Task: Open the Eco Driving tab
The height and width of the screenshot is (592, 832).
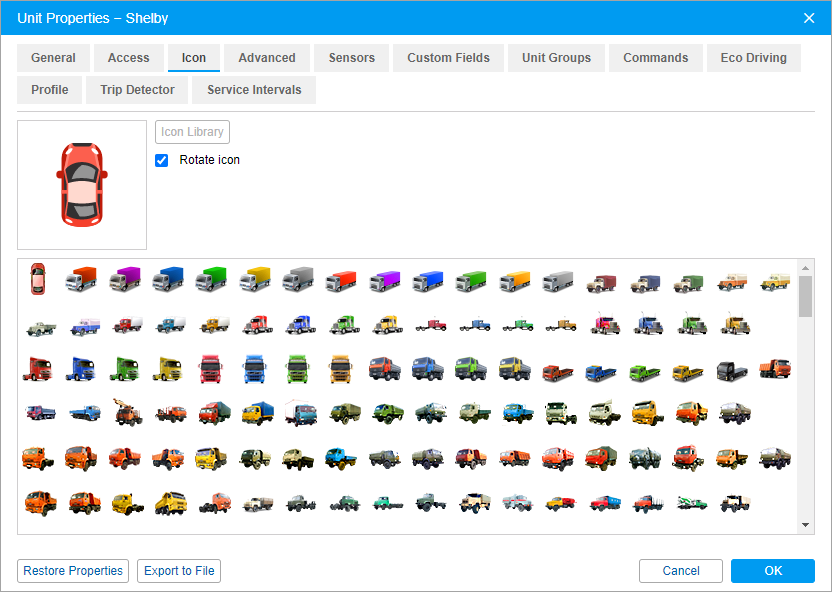Action: [753, 58]
